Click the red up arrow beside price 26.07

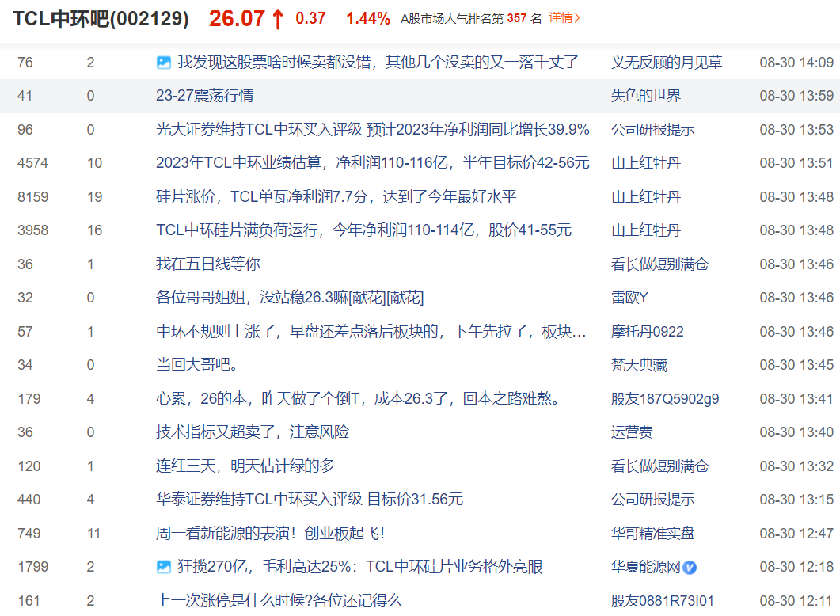tap(277, 19)
